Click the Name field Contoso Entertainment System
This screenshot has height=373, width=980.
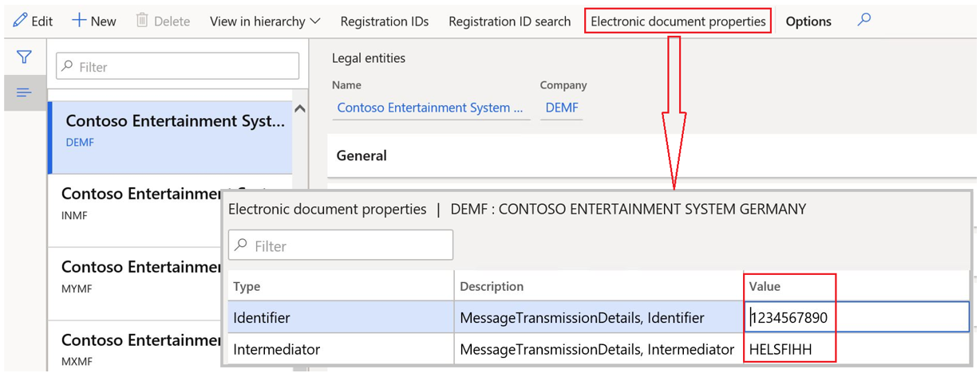(x=431, y=108)
